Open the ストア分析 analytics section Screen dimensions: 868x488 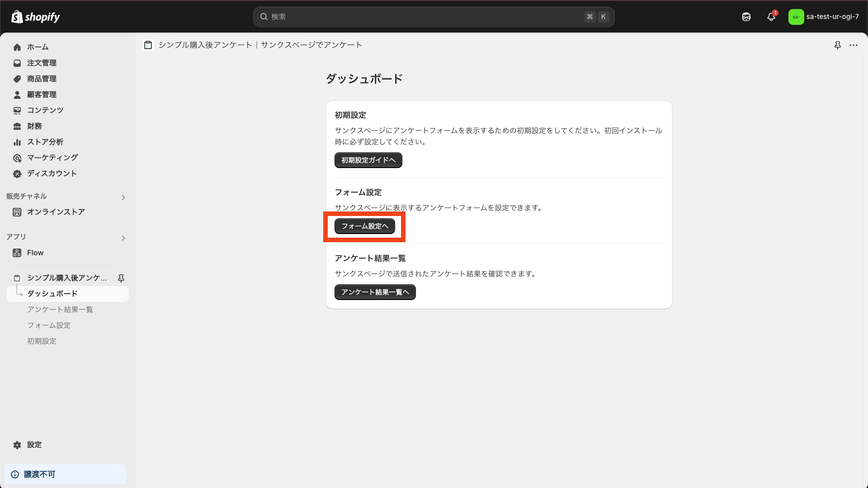(x=45, y=142)
